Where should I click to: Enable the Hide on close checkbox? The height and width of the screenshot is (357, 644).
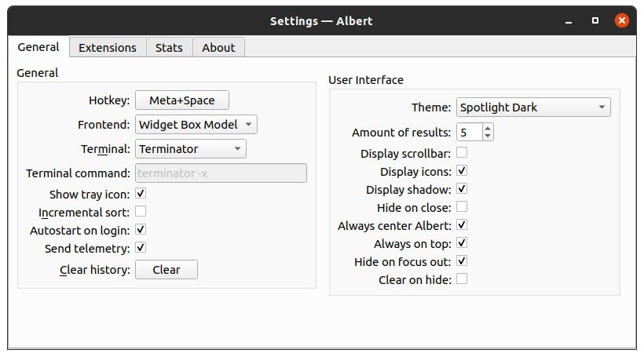(x=462, y=207)
